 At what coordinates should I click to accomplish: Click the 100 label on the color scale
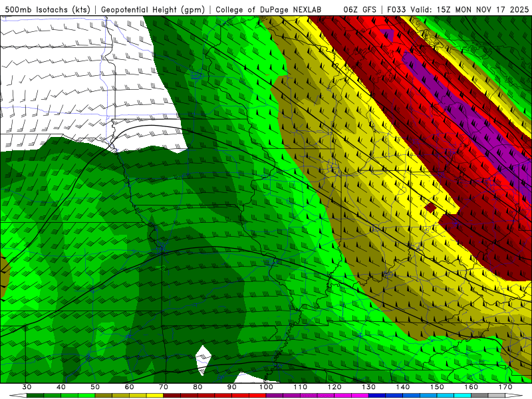coord(266,387)
